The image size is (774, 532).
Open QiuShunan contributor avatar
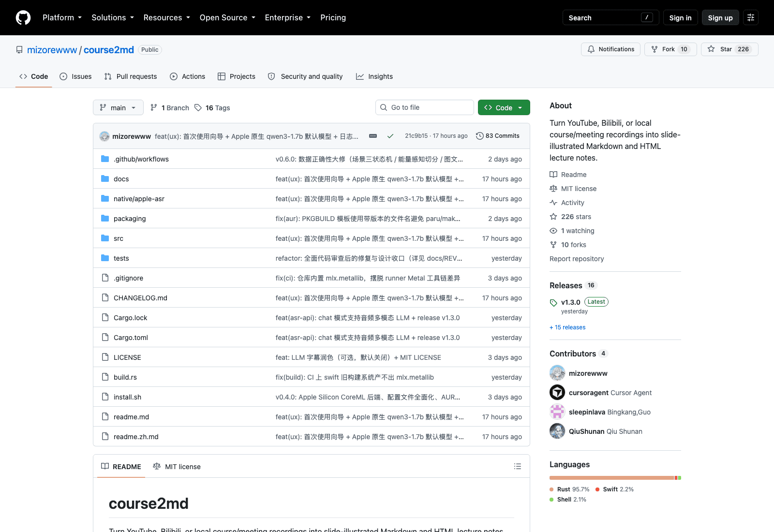click(x=557, y=431)
